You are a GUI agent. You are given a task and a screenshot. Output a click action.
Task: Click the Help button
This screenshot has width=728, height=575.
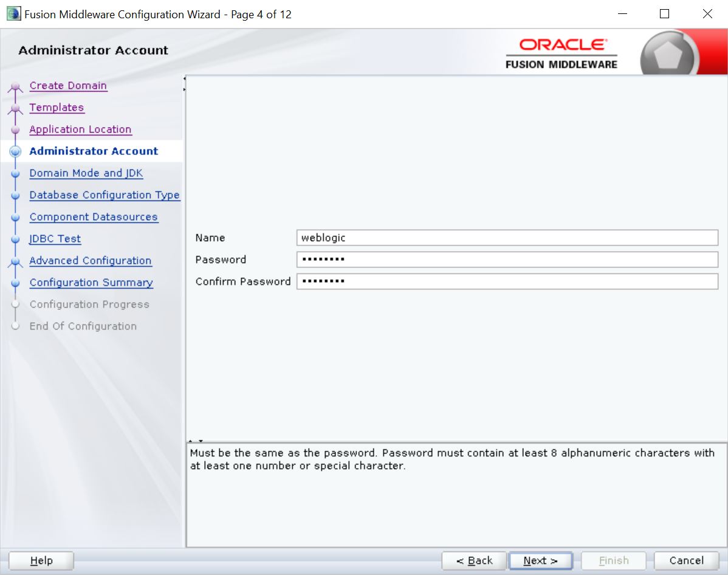point(41,560)
